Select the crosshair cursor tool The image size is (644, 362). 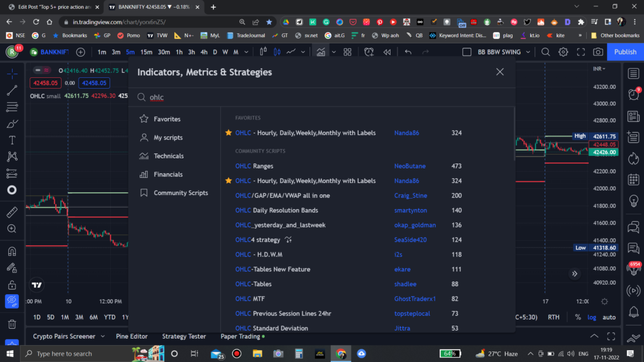(x=12, y=74)
